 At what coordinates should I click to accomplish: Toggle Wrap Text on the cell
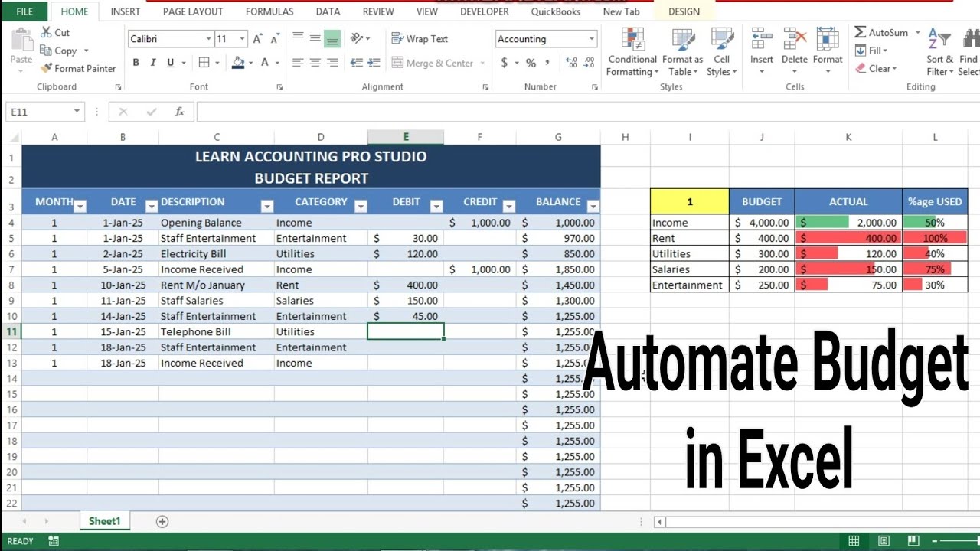coord(420,38)
